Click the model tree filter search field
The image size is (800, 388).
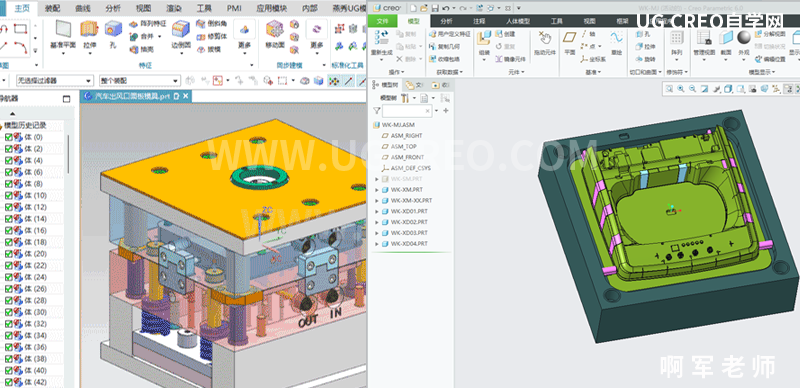(407, 110)
